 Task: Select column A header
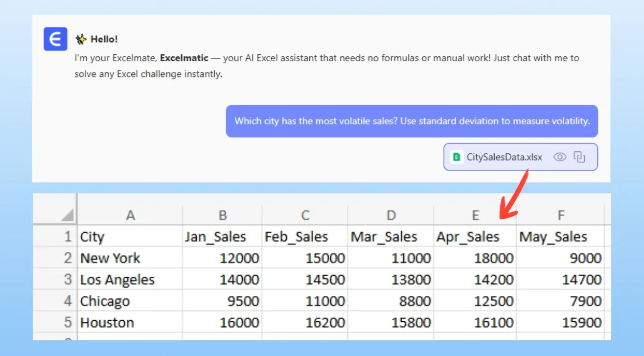click(130, 215)
